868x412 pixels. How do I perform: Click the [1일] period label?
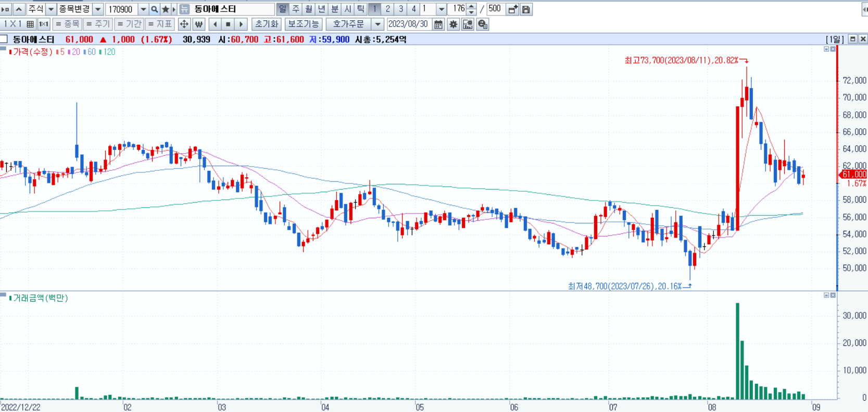[835, 40]
